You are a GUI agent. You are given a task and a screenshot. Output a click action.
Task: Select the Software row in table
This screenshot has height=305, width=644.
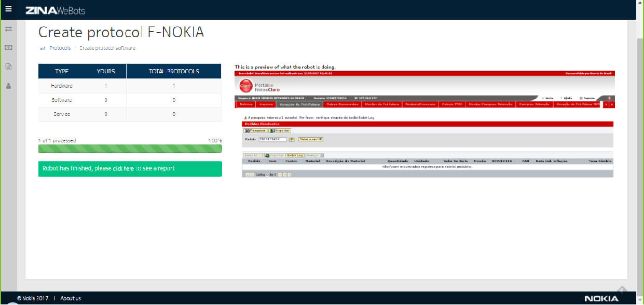point(62,100)
